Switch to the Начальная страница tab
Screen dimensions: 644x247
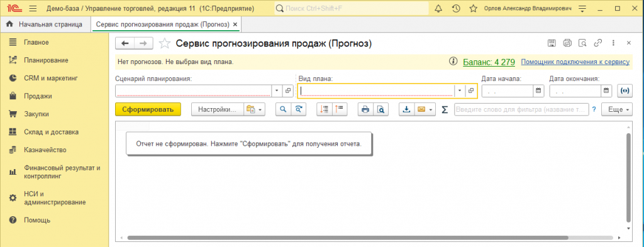click(45, 25)
